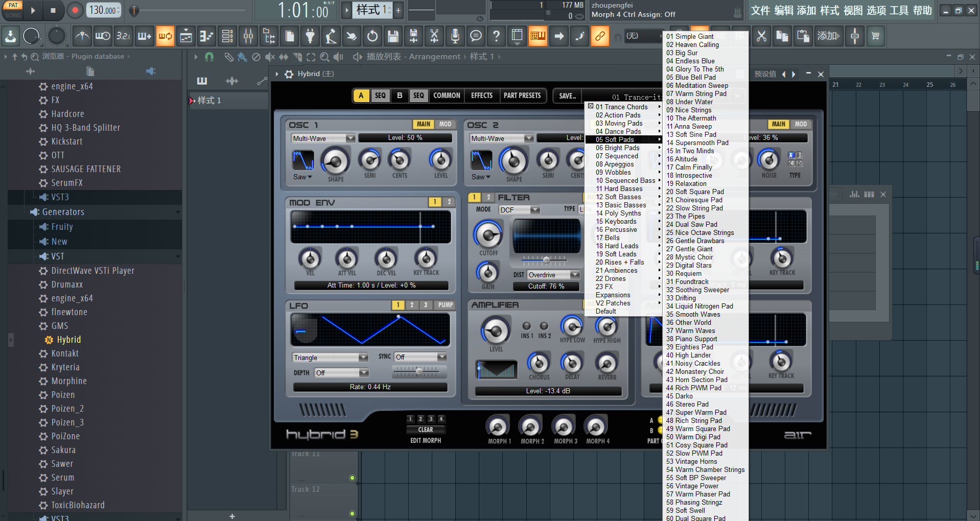
Task: Click the scissors cut icon in toolbar
Action: (x=761, y=36)
